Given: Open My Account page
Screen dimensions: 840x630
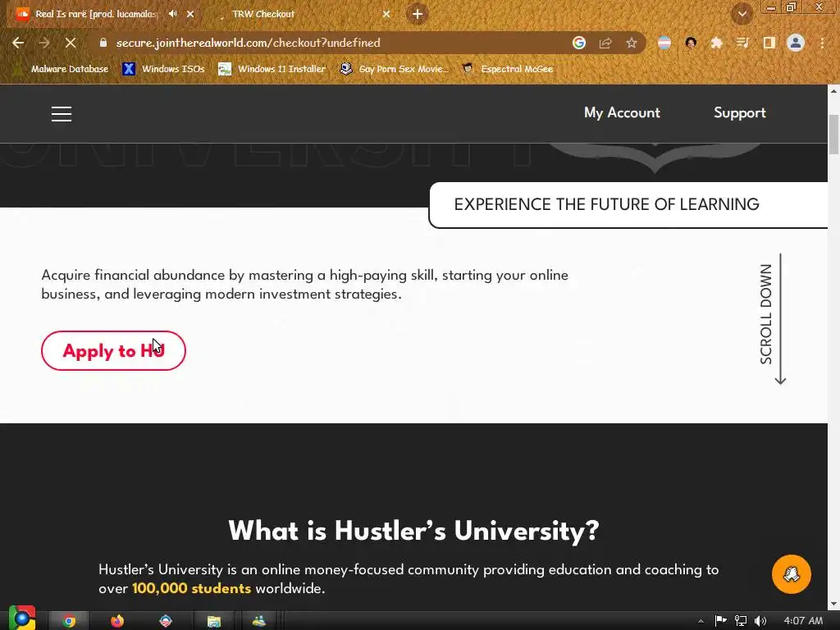Looking at the screenshot, I should pos(622,113).
